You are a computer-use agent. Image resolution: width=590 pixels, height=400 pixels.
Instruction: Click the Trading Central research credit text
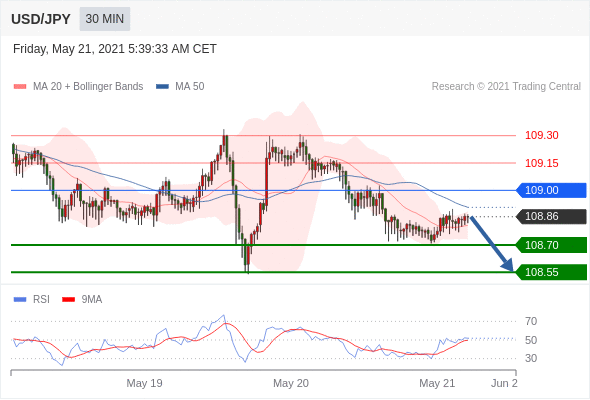(506, 87)
